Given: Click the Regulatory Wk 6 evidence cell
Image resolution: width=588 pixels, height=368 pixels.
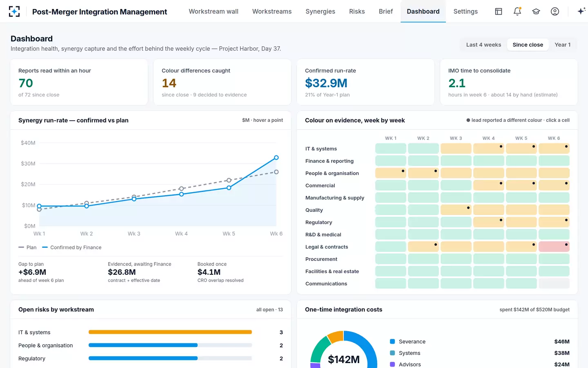Looking at the screenshot, I should tap(554, 222).
